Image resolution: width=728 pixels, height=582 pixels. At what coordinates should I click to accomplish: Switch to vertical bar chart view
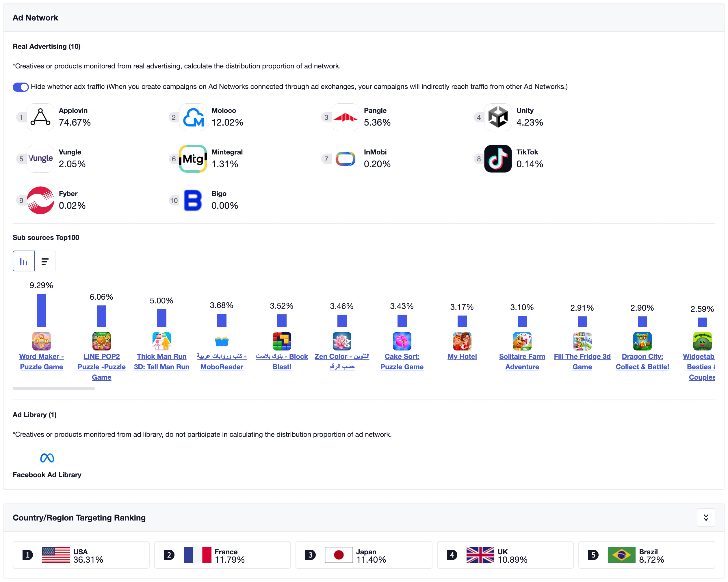(x=24, y=261)
